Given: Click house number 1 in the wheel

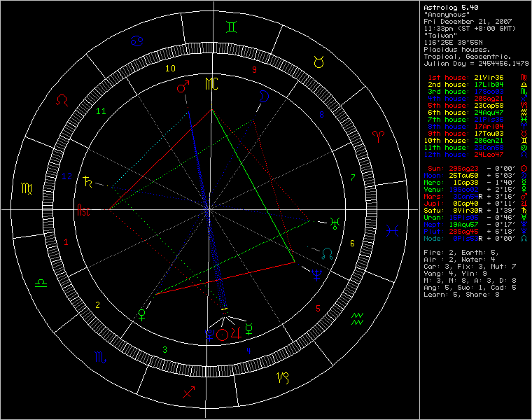Looking at the screenshot, I should coord(66,242).
